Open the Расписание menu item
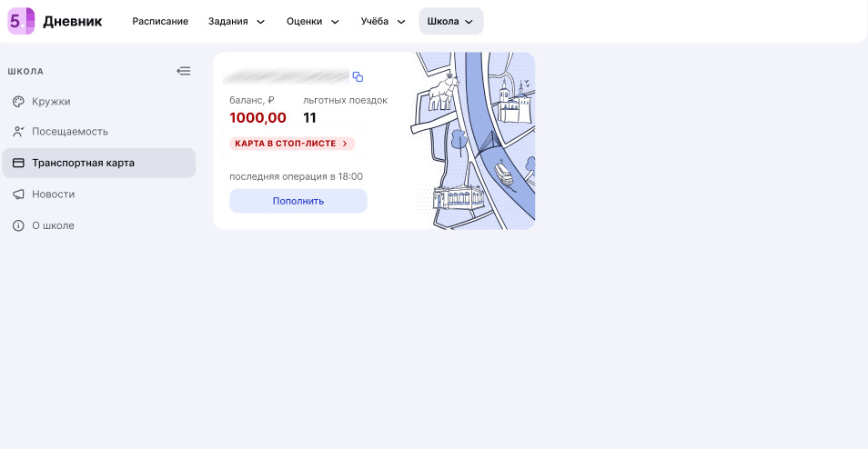This screenshot has height=449, width=868. pos(160,22)
